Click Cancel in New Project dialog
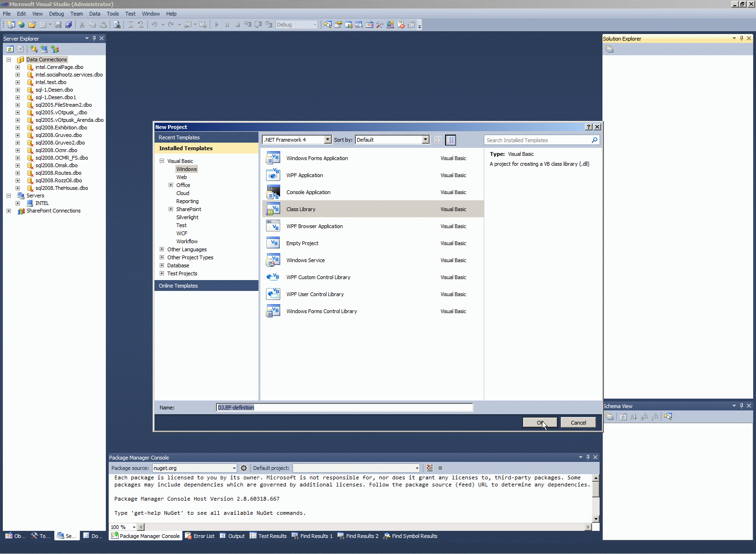756x554 pixels. (x=578, y=423)
